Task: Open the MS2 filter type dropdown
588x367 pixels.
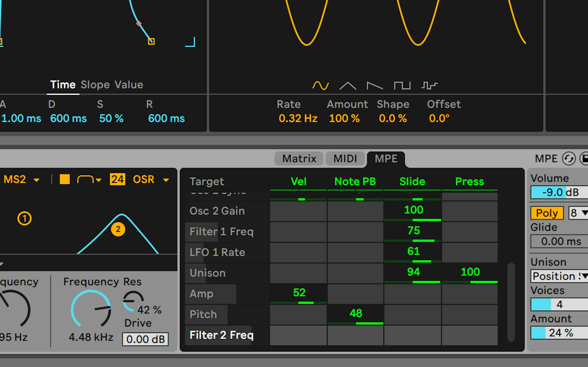Action: point(22,179)
